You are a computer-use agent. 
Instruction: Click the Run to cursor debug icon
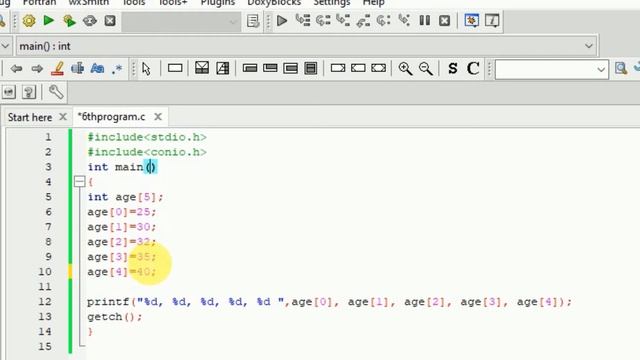[302, 20]
